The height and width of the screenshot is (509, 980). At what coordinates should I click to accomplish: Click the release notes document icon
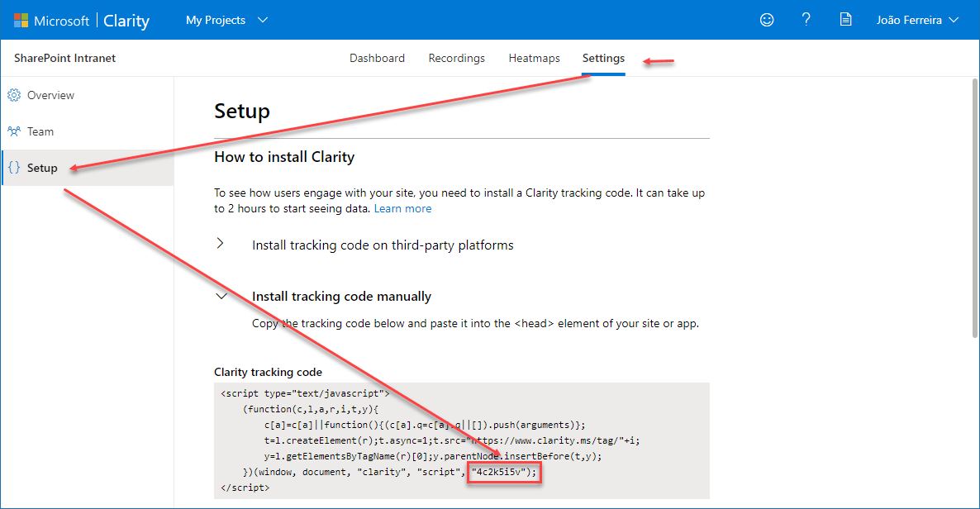(845, 19)
